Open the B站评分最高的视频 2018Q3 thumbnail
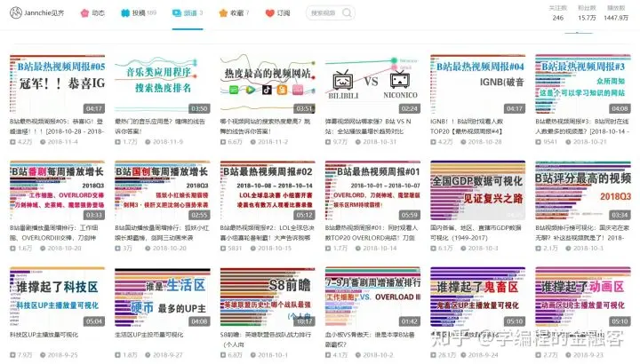 click(x=583, y=191)
